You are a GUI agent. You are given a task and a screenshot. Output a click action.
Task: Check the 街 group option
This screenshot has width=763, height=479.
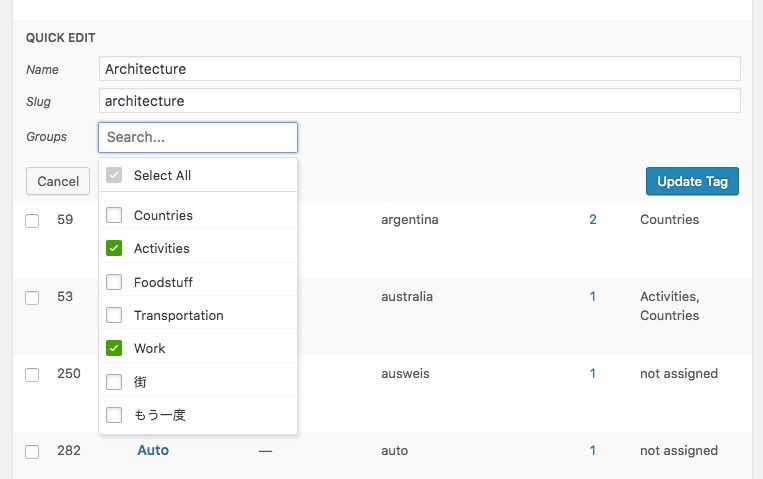[114, 382]
